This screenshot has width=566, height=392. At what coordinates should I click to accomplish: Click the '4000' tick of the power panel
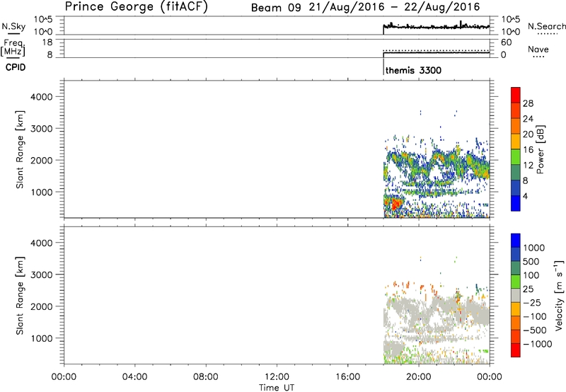[x=42, y=97]
